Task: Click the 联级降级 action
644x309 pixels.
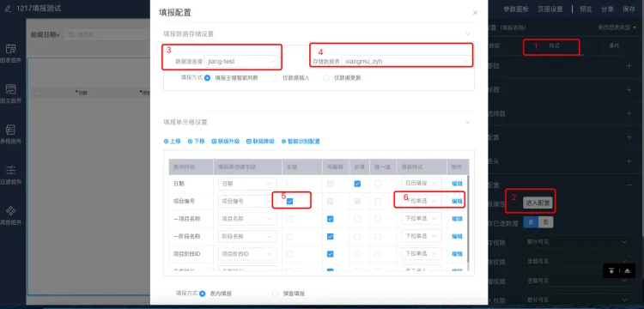Action: coord(260,141)
